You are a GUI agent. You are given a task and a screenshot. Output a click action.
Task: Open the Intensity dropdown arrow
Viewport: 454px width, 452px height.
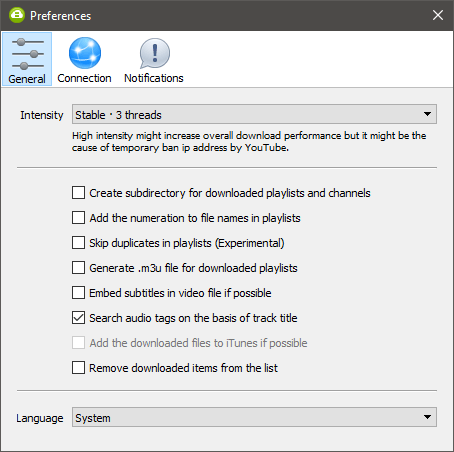(x=427, y=114)
